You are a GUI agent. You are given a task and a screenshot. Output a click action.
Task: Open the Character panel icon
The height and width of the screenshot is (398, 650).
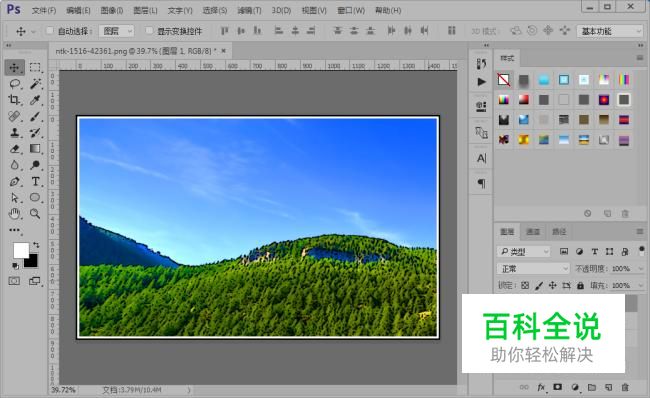point(481,158)
